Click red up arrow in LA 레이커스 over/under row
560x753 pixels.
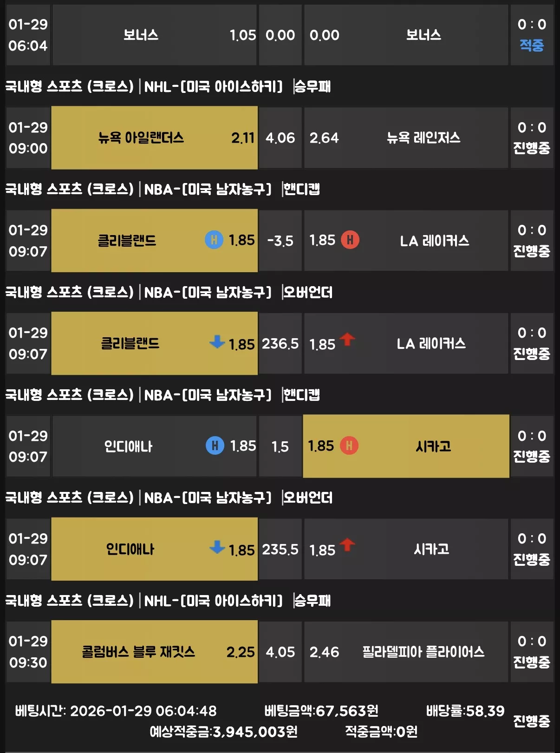(x=347, y=339)
